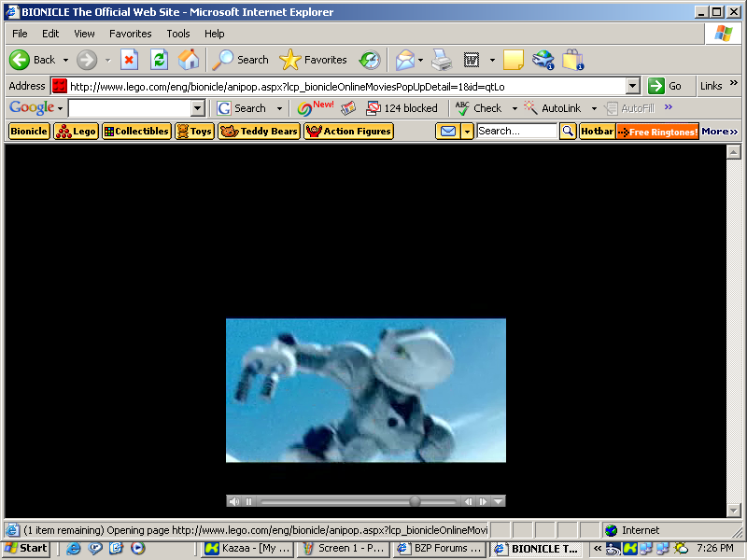Image resolution: width=747 pixels, height=560 pixels.
Task: Go to the browser Home page
Action: point(190,59)
